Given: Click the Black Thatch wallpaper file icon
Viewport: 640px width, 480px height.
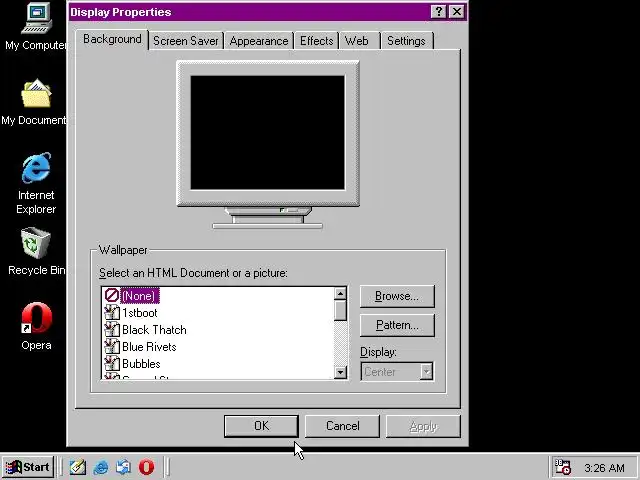Looking at the screenshot, I should [111, 329].
